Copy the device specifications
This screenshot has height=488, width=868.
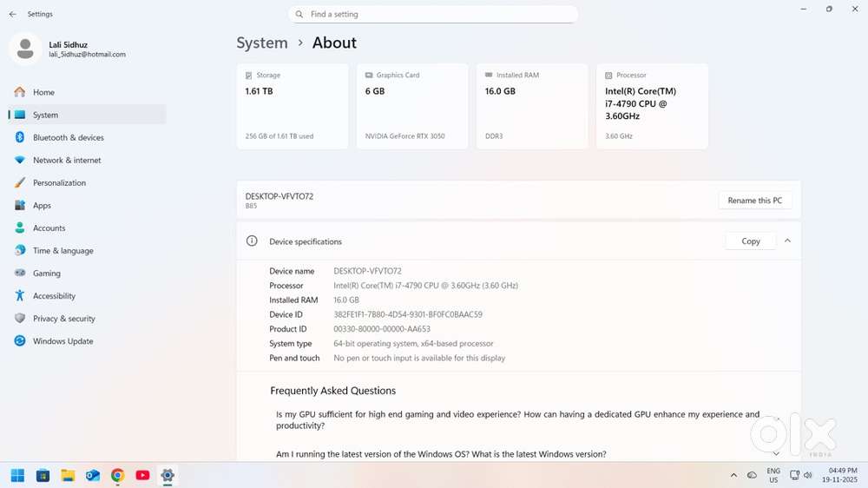click(x=751, y=241)
